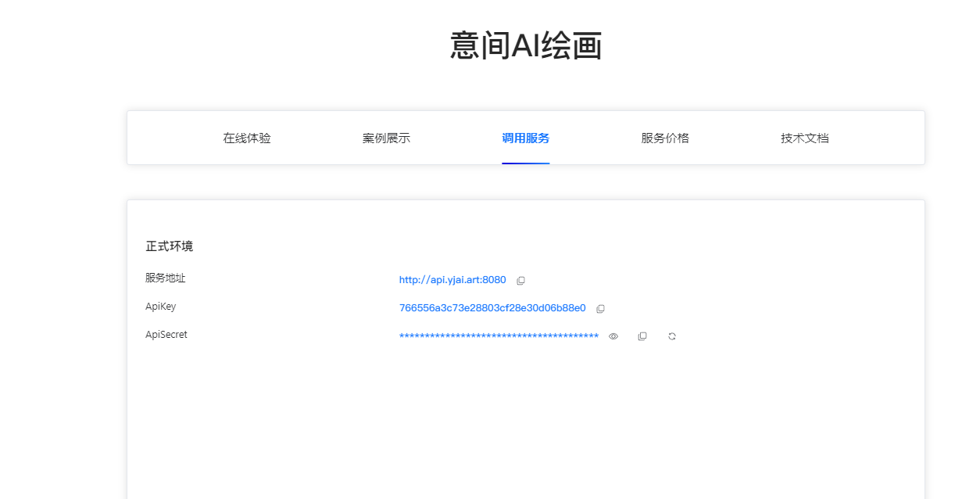Regenerate the ApiSecret with refresh icon

pos(672,336)
